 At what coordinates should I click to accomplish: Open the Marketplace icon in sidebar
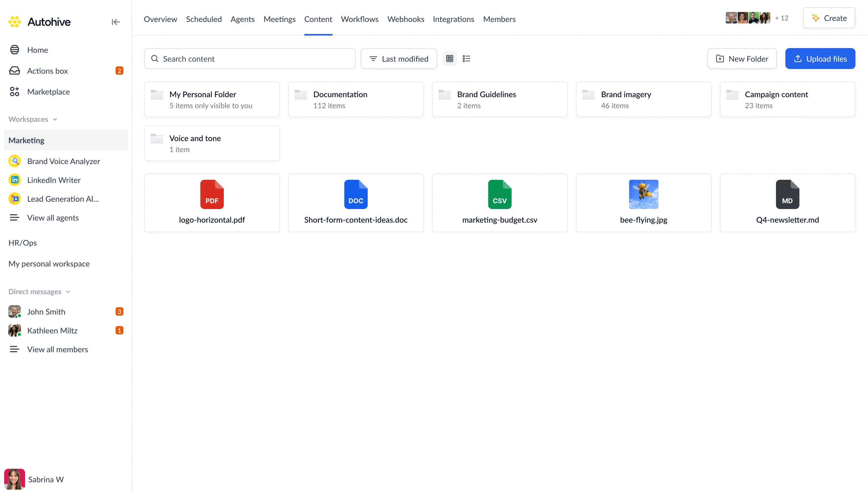click(x=15, y=92)
